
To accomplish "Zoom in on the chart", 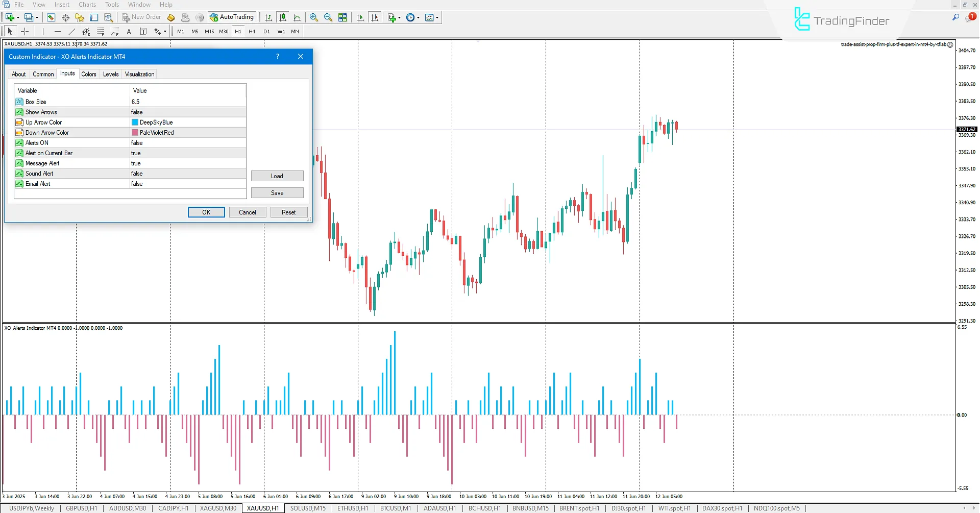I will 314,17.
